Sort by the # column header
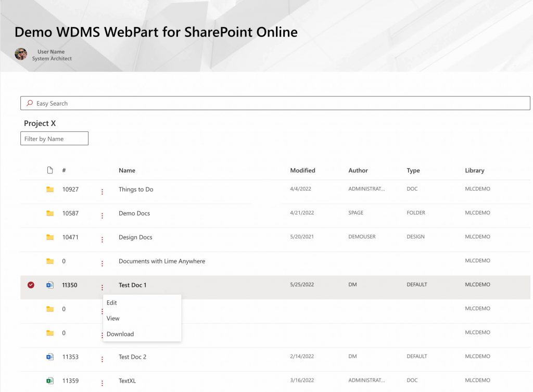Image resolution: width=533 pixels, height=392 pixels. 64,170
